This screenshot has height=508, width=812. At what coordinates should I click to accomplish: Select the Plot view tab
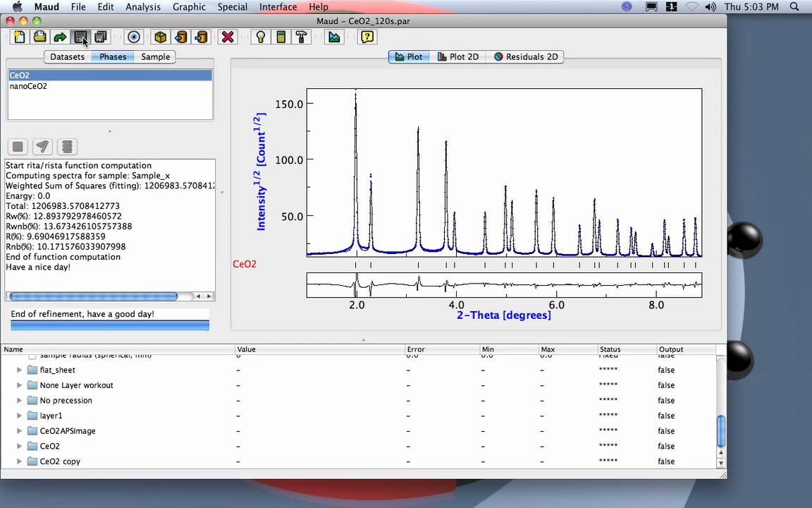click(409, 56)
